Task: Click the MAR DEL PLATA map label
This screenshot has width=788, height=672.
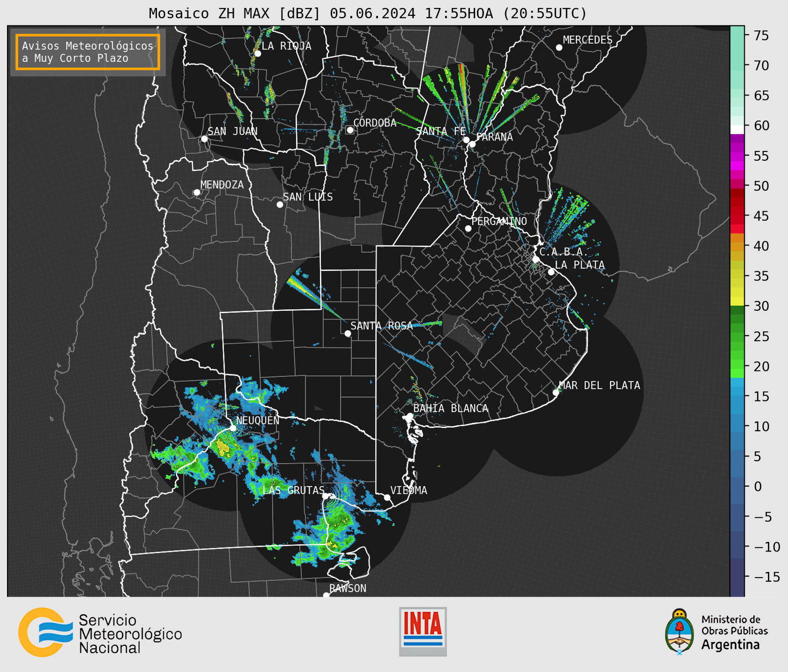Action: pos(599,385)
